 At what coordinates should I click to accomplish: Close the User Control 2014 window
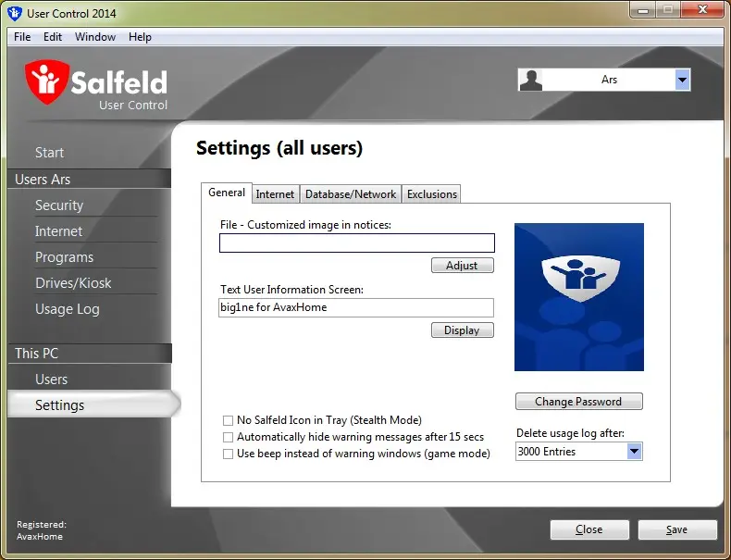click(702, 10)
